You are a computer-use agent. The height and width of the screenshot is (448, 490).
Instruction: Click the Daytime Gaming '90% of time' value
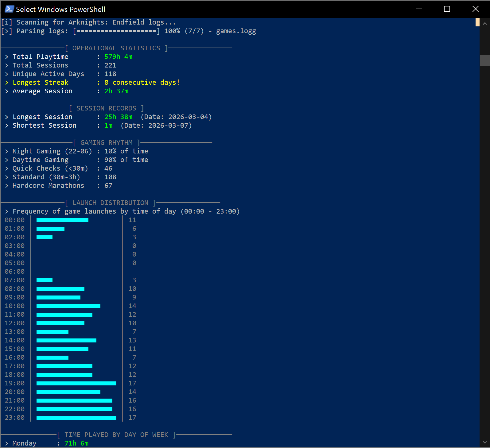pyautogui.click(x=126, y=160)
